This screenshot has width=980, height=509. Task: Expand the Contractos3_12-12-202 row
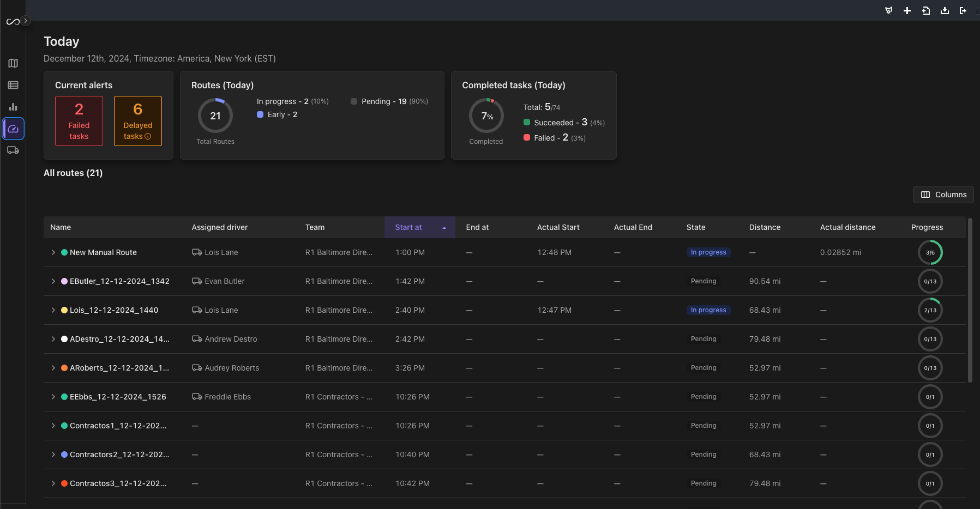(x=53, y=483)
